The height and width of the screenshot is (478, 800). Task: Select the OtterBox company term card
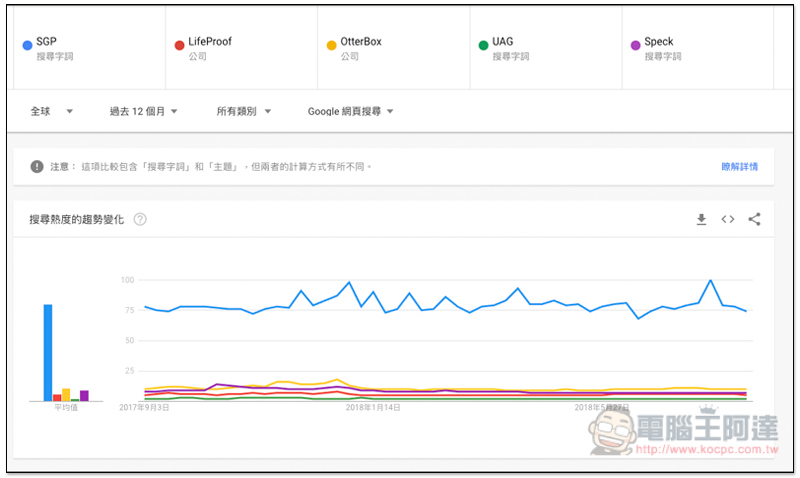(x=393, y=48)
